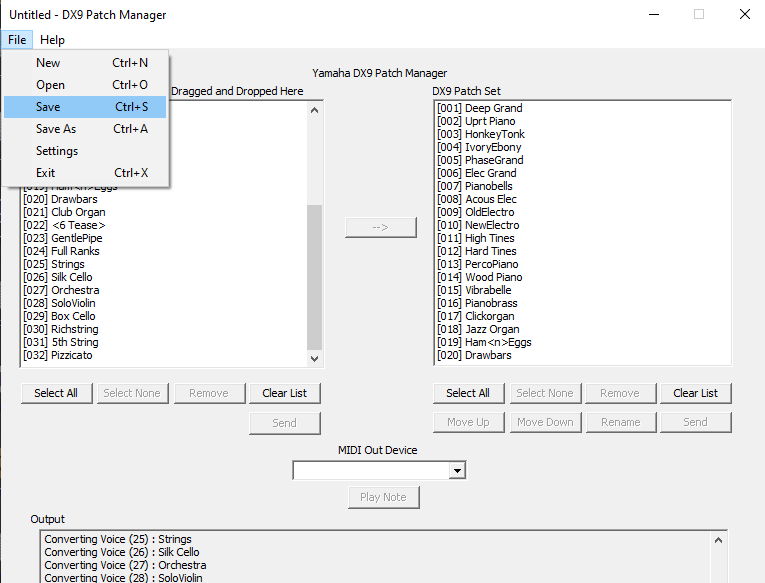The height and width of the screenshot is (583, 765).
Task: Select the Orchestra patch in left list
Action: (x=75, y=290)
